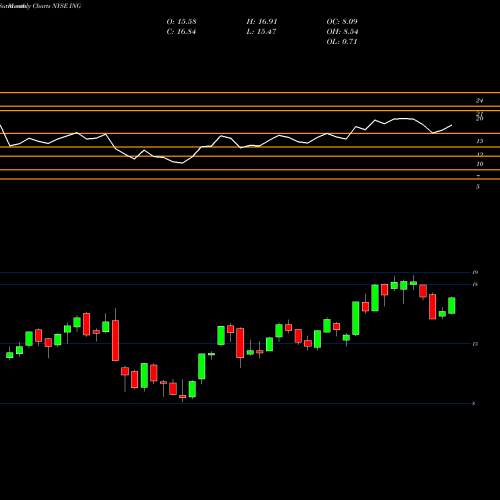Click the '24' label on the upper axis

pyautogui.click(x=480, y=100)
